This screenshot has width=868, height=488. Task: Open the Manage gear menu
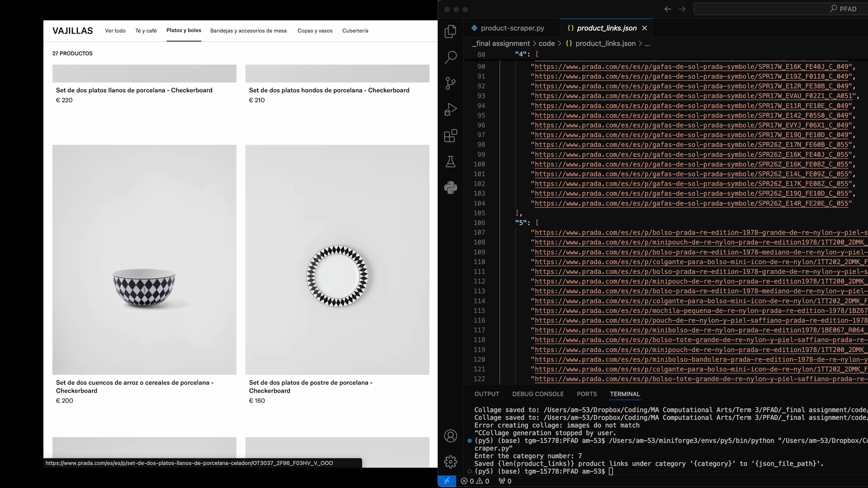[x=450, y=462]
